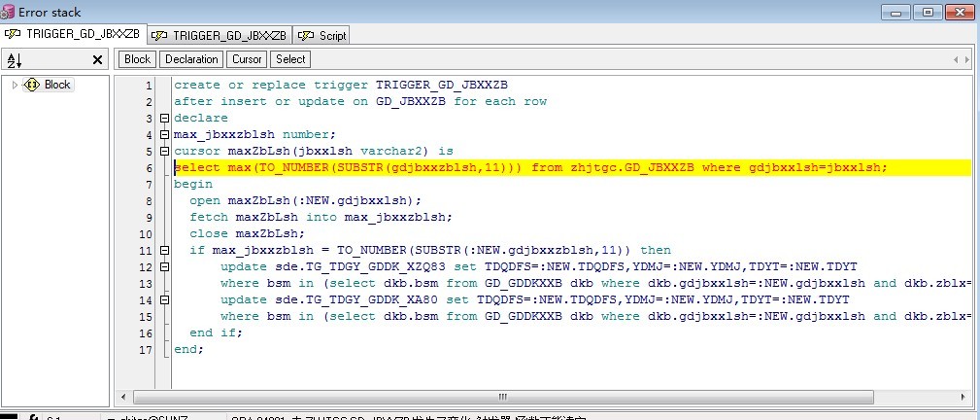
Task: Click the Declaration navigation button
Action: coord(191,59)
